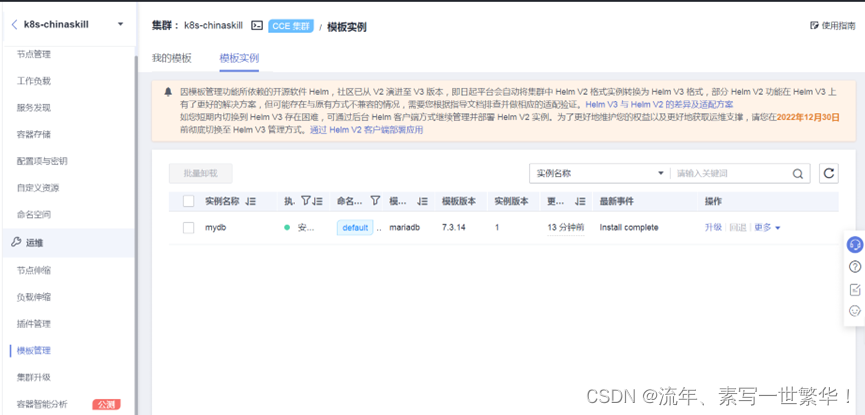
Task: Open 配置项与密钥 in the sidebar
Action: [42, 161]
